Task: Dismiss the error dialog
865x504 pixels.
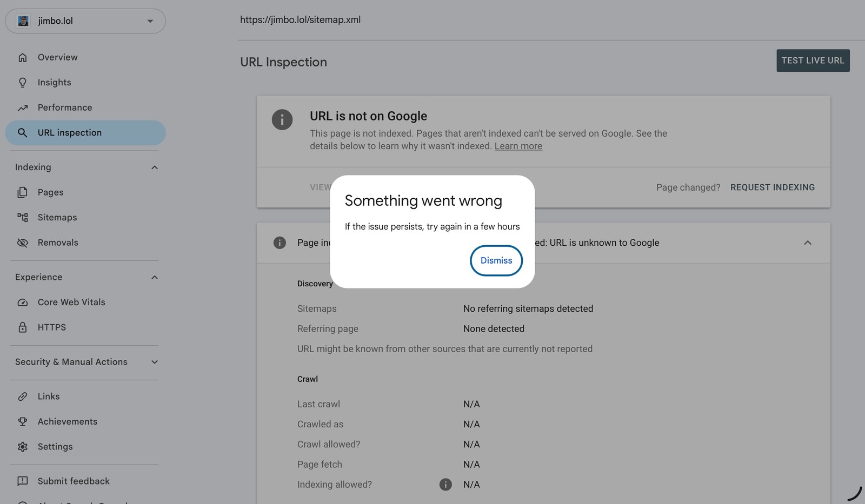Action: point(496,260)
